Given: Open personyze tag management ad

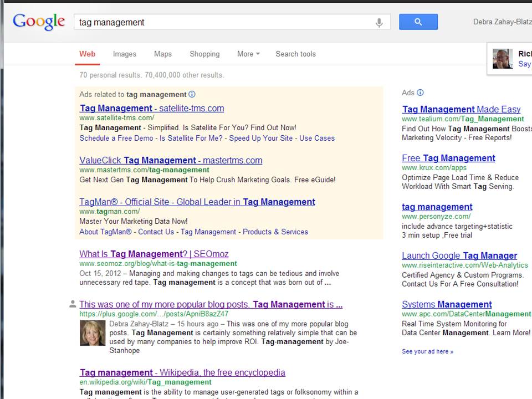Looking at the screenshot, I should coord(437,207).
